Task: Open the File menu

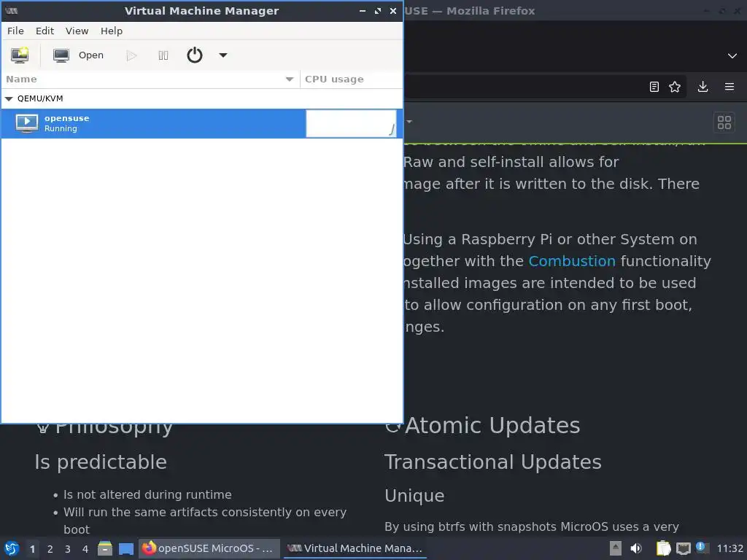Action: 15,31
